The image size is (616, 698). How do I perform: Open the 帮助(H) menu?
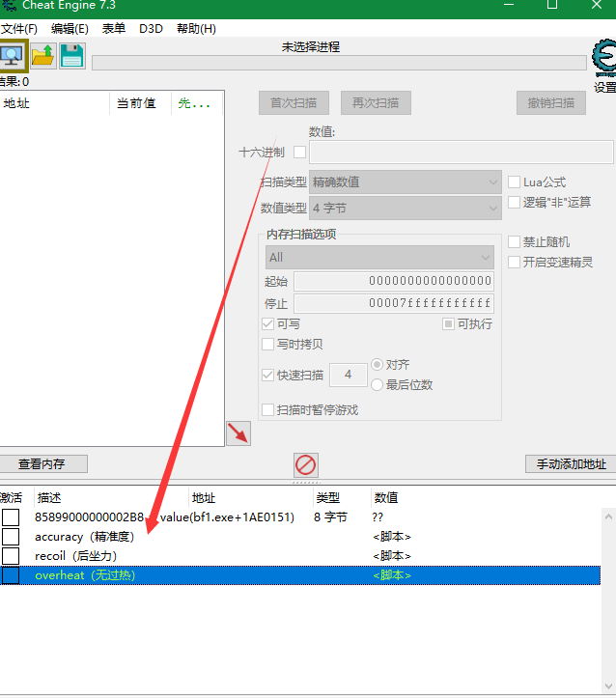pos(196,29)
